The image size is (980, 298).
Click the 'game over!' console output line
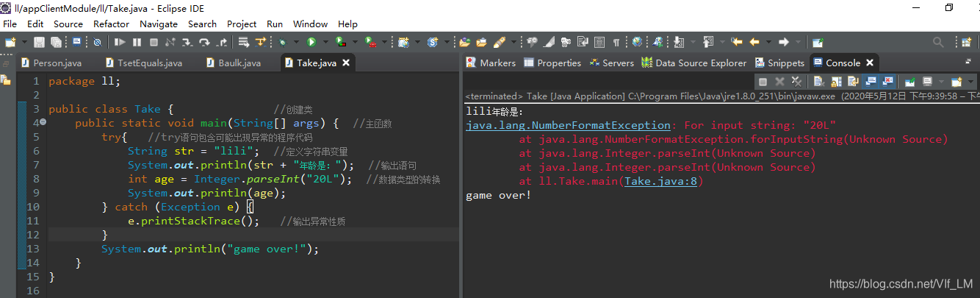point(498,196)
